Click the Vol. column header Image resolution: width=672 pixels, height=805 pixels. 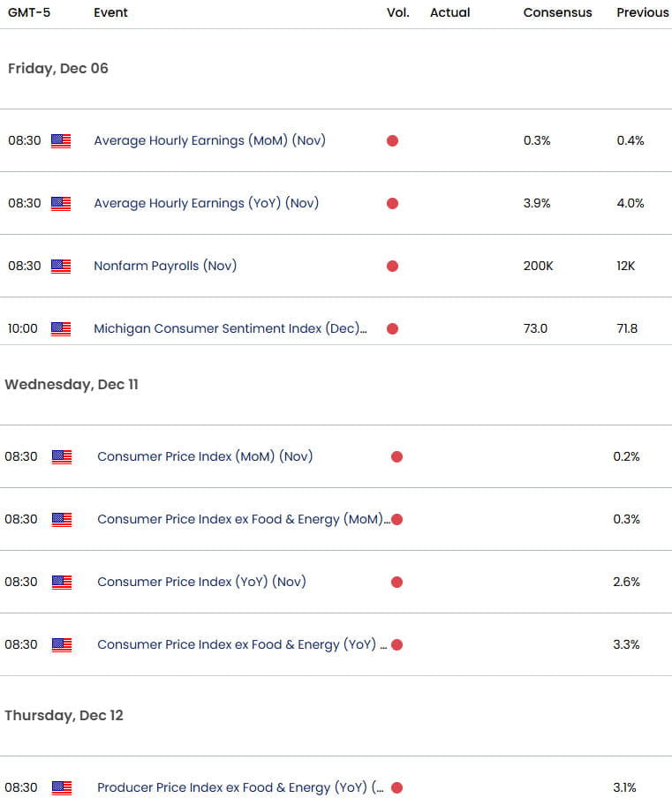click(398, 12)
